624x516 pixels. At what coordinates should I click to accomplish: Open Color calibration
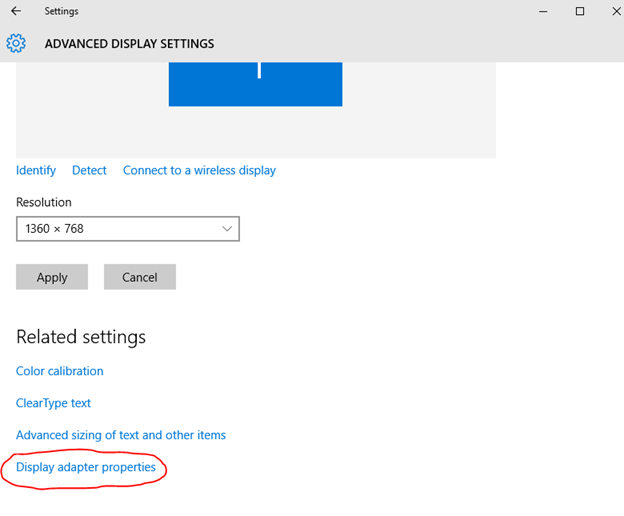point(60,371)
